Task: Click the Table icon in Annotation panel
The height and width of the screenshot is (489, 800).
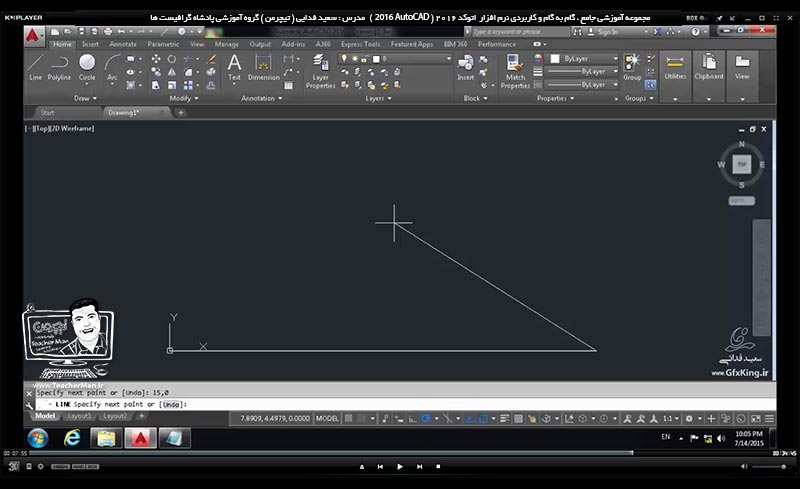Action: click(288, 85)
